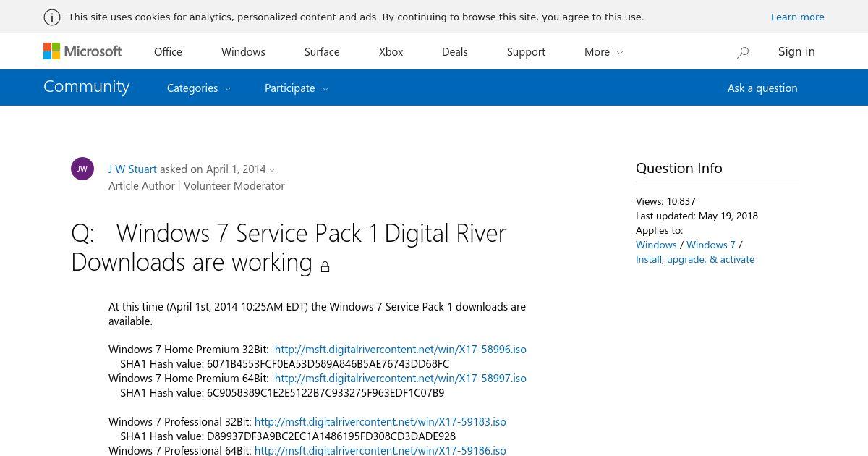868x456 pixels.
Task: Open the Windows 7 link in Question Info
Action: click(711, 245)
